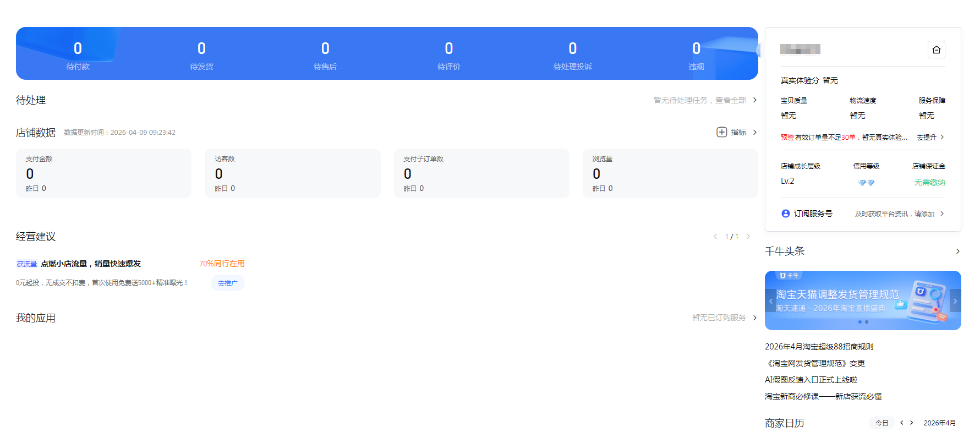Click 点燃小店流量，销量快速爆发 suggestion title

[x=91, y=264]
